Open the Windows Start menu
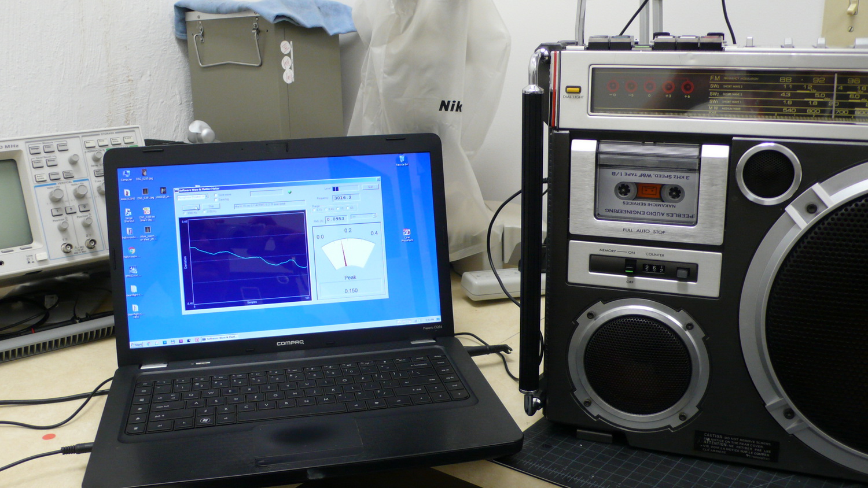Screen dimensions: 868x488 pyautogui.click(x=136, y=345)
